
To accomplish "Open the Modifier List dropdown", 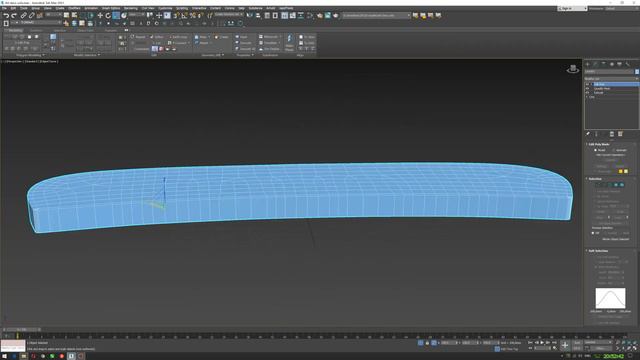I will click(611, 79).
